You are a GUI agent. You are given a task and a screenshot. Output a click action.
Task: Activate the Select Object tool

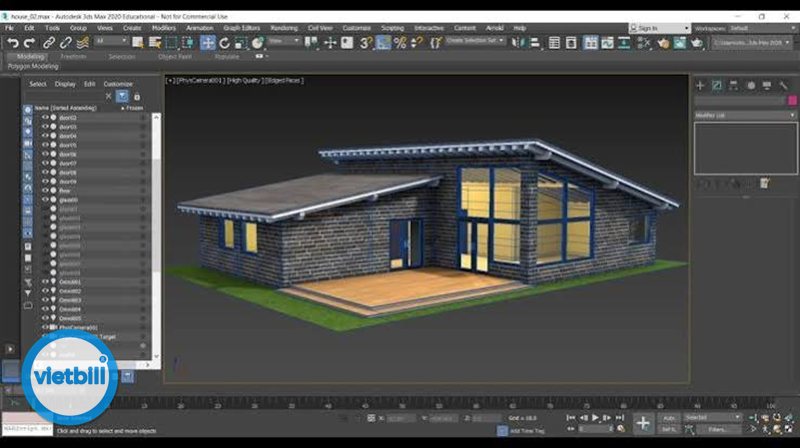(x=138, y=43)
